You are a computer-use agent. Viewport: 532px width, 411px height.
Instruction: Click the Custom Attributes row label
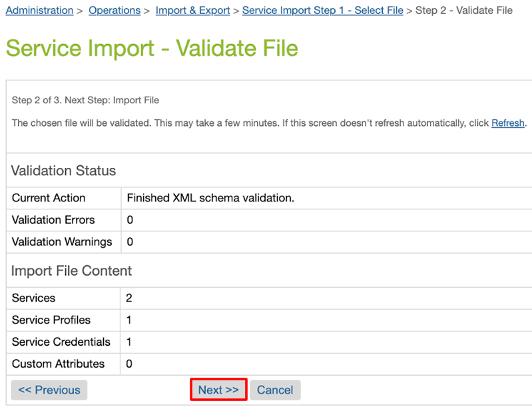(58, 364)
